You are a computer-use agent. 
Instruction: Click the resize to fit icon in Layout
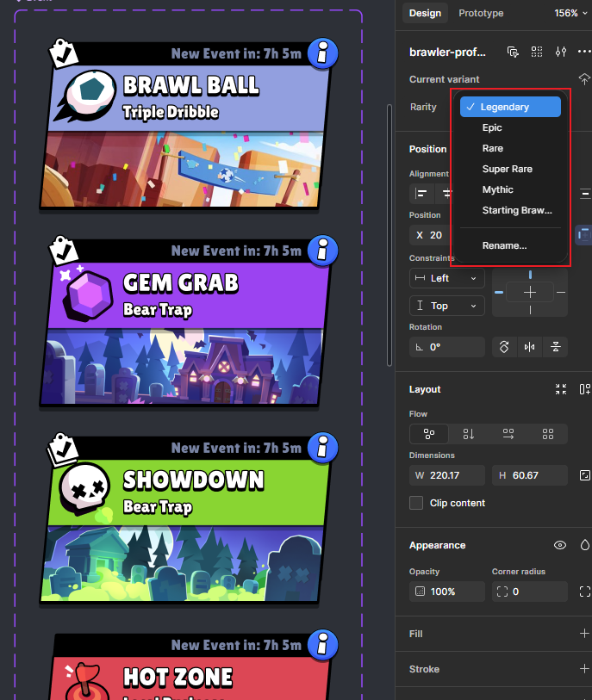click(561, 389)
